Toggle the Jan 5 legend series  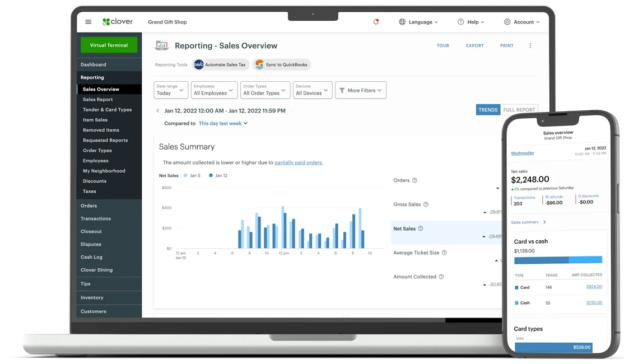pyautogui.click(x=192, y=176)
